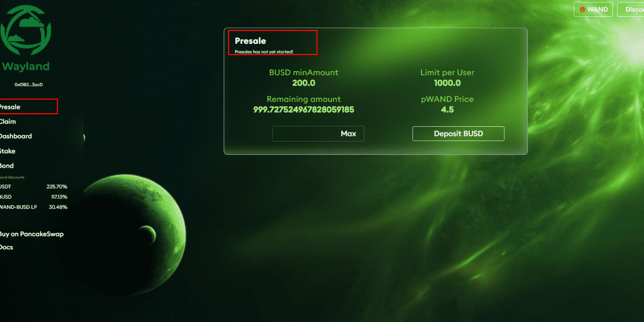Open the Buy on PancakeSwap link
644x322 pixels.
point(32,234)
